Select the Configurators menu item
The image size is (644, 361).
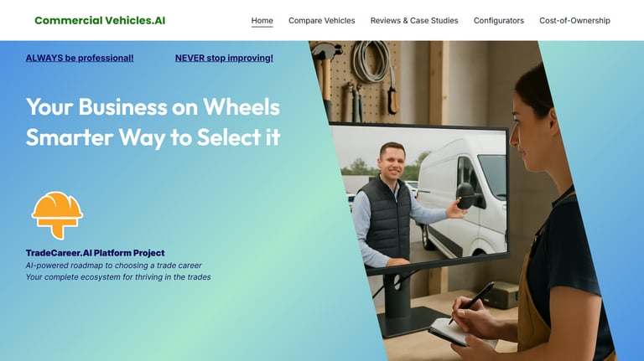coord(499,20)
